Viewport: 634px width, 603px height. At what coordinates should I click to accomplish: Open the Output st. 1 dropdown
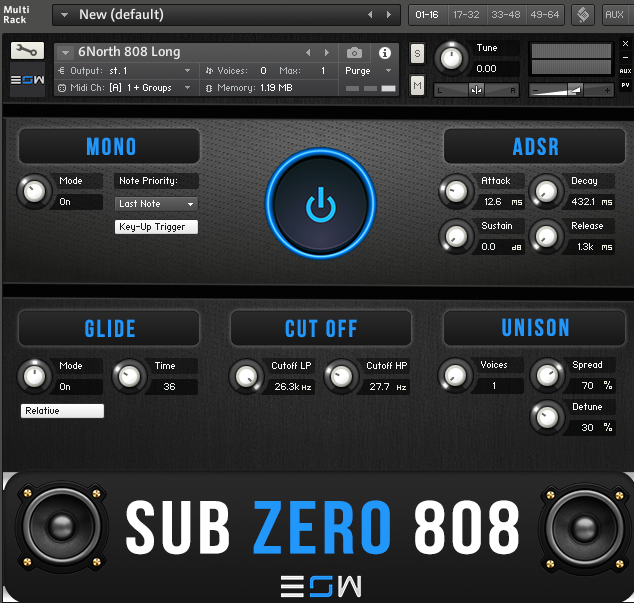point(187,70)
